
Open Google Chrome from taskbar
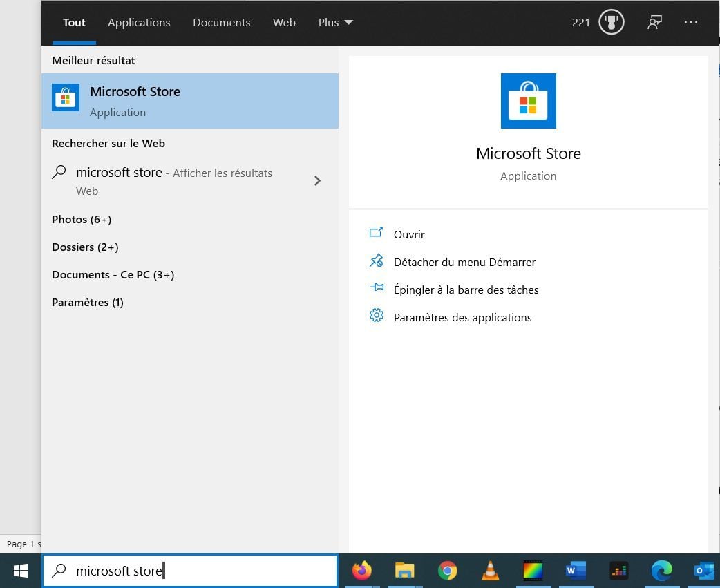[x=447, y=571]
